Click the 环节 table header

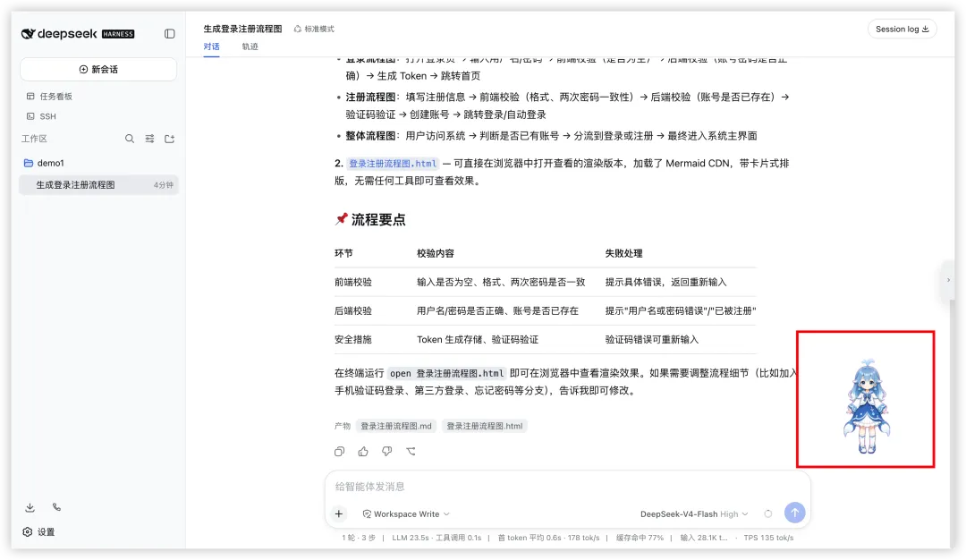pos(343,254)
